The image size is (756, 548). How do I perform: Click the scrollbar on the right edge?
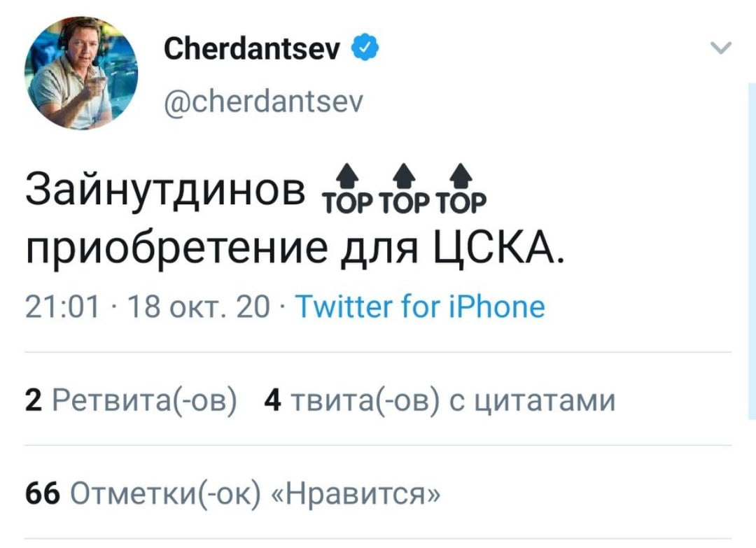751,252
